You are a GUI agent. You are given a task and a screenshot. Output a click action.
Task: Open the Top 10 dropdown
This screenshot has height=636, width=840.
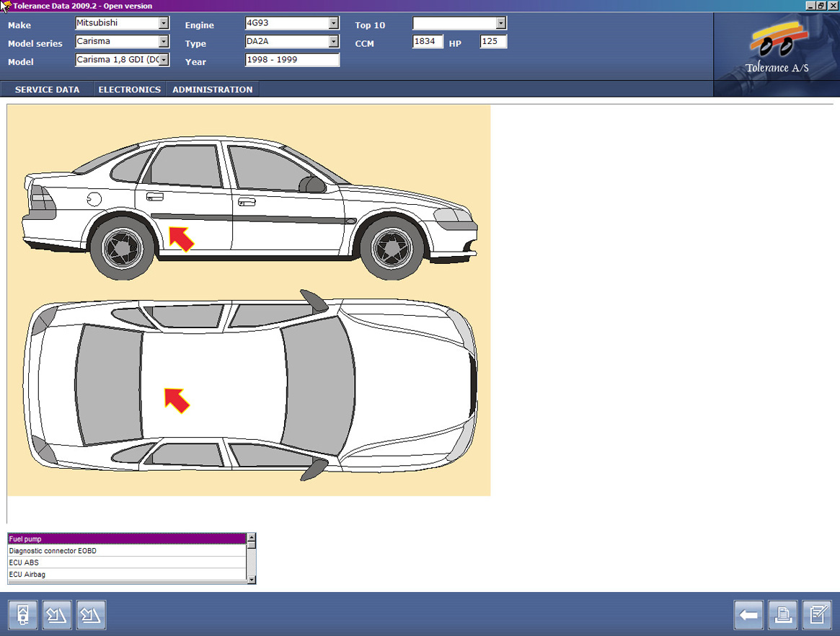pyautogui.click(x=501, y=23)
